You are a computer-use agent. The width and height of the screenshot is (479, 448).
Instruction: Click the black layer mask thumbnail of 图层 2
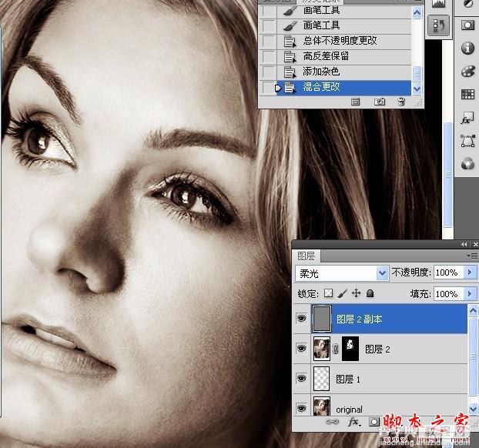[350, 349]
